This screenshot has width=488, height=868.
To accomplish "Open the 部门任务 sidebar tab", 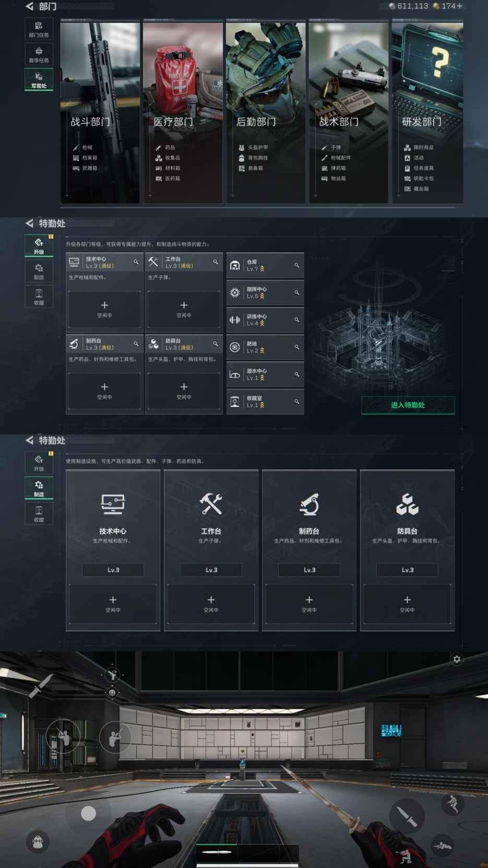I will [39, 29].
